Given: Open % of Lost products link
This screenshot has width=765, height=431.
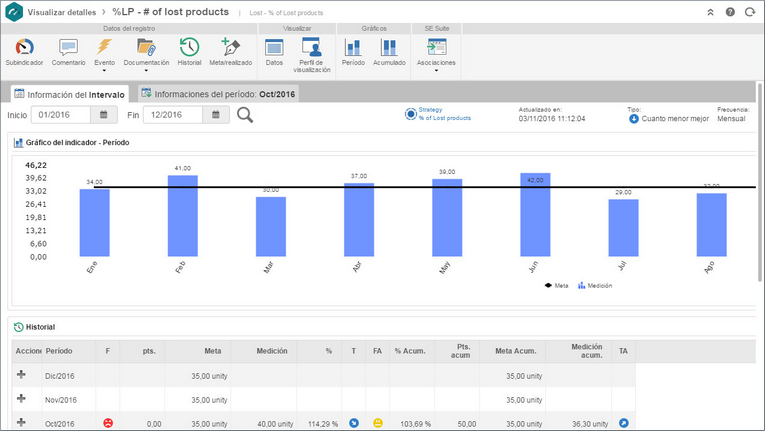Looking at the screenshot, I should (x=444, y=118).
